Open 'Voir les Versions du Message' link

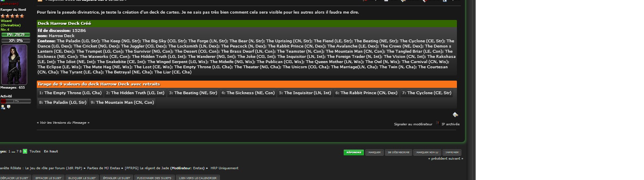coord(63,123)
